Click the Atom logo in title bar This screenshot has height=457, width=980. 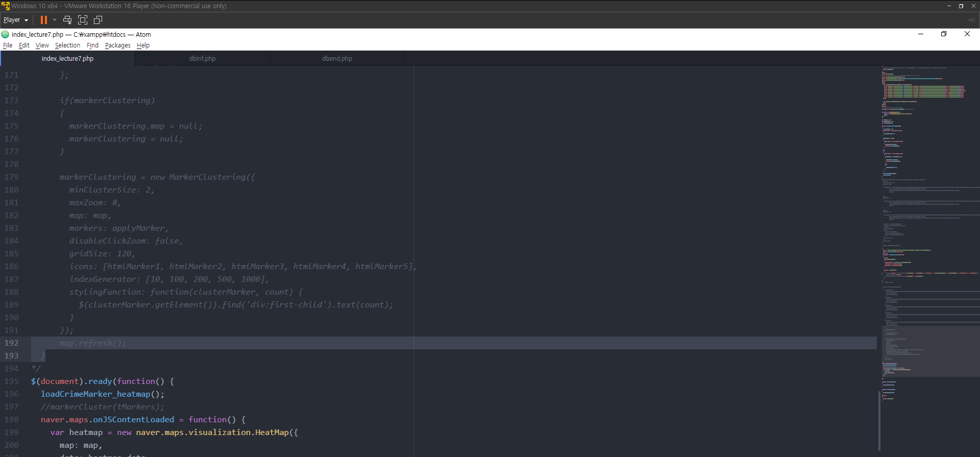5,34
